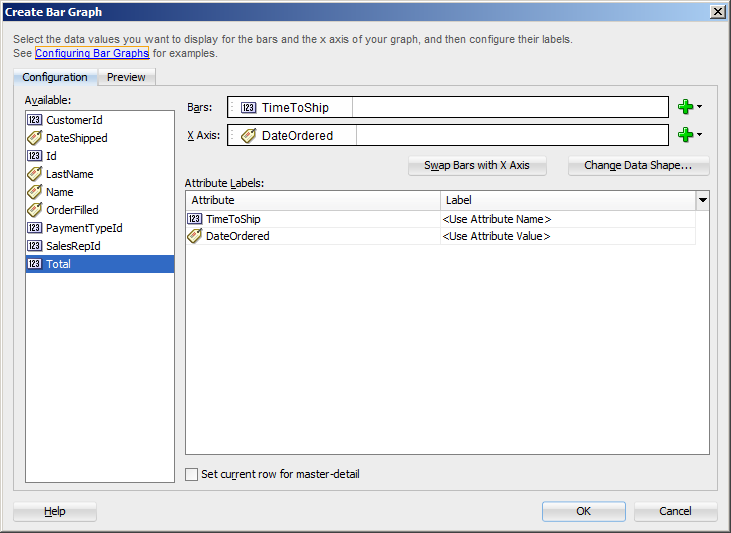Viewport: 731px width, 533px height.
Task: Select the highlighted Total attribute
Action: tap(100, 264)
